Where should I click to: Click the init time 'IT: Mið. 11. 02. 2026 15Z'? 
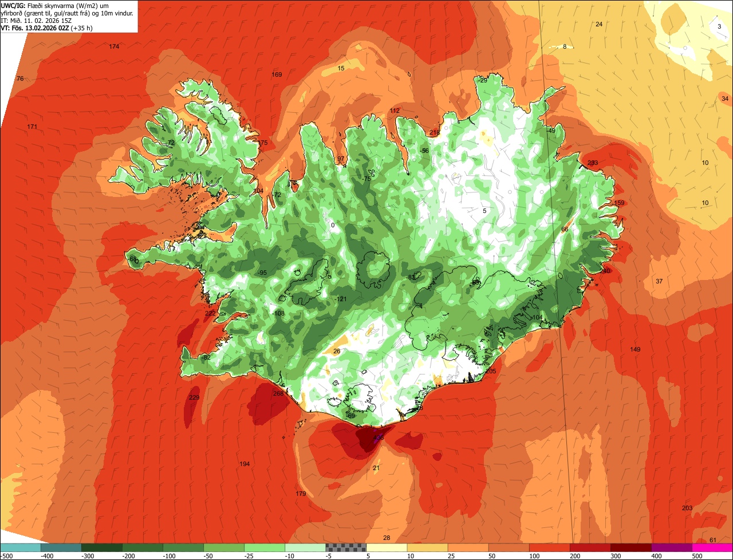tap(36, 21)
